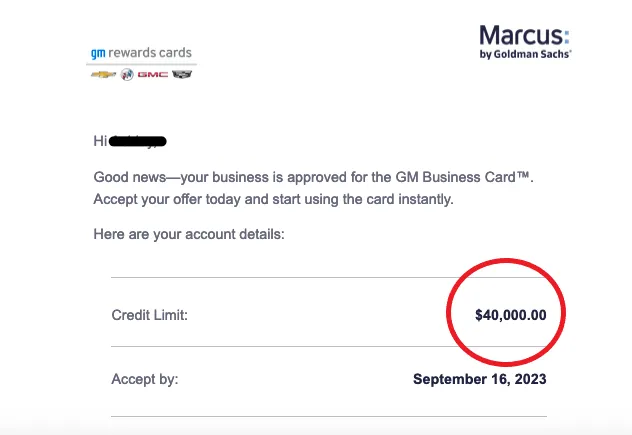Click the 'rewards cards' text
The image size is (632, 435).
pos(150,53)
